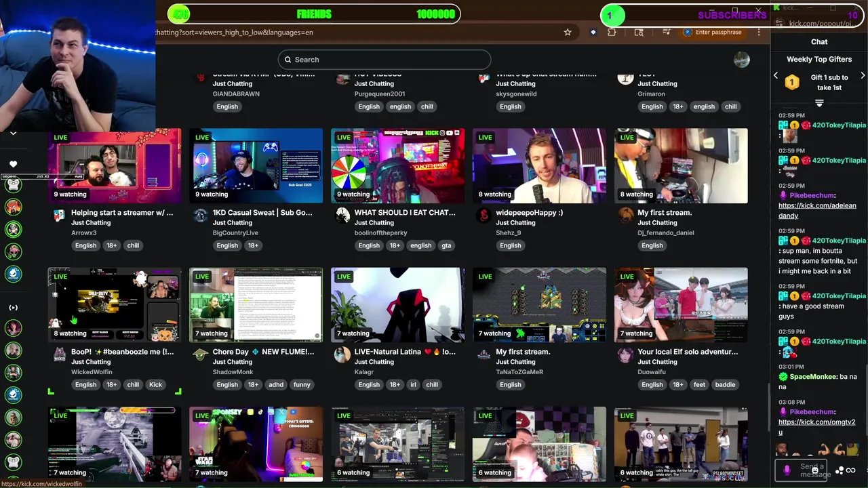Screen dimensions: 868x488
Task: Open the browser extensions puzzle icon
Action: click(612, 32)
